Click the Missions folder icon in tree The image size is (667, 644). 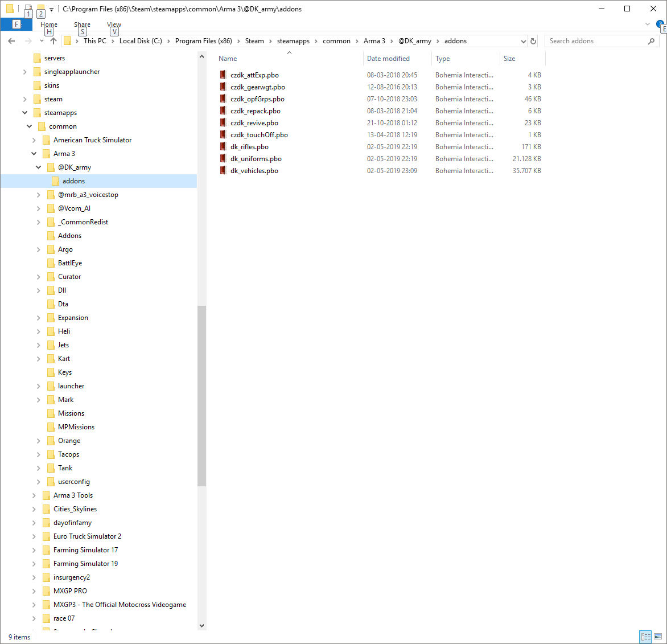tap(51, 413)
